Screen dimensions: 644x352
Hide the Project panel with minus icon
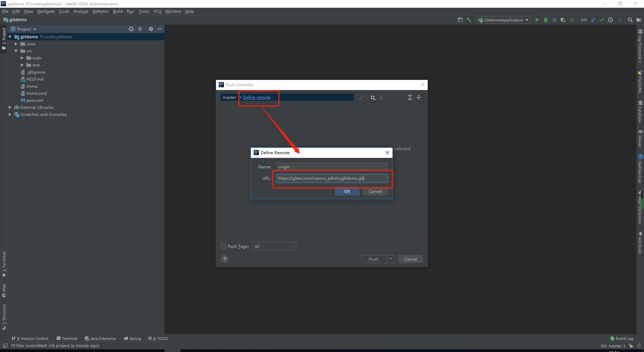[160, 29]
